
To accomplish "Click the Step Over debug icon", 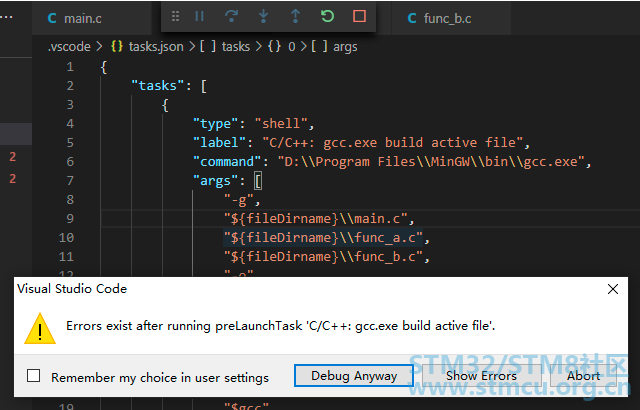I will [x=232, y=17].
